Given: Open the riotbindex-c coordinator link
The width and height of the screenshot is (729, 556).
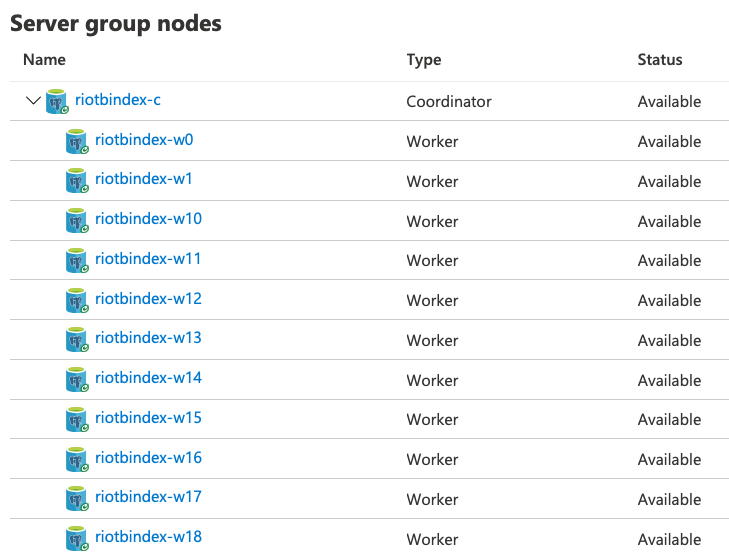Looking at the screenshot, I should click(118, 99).
